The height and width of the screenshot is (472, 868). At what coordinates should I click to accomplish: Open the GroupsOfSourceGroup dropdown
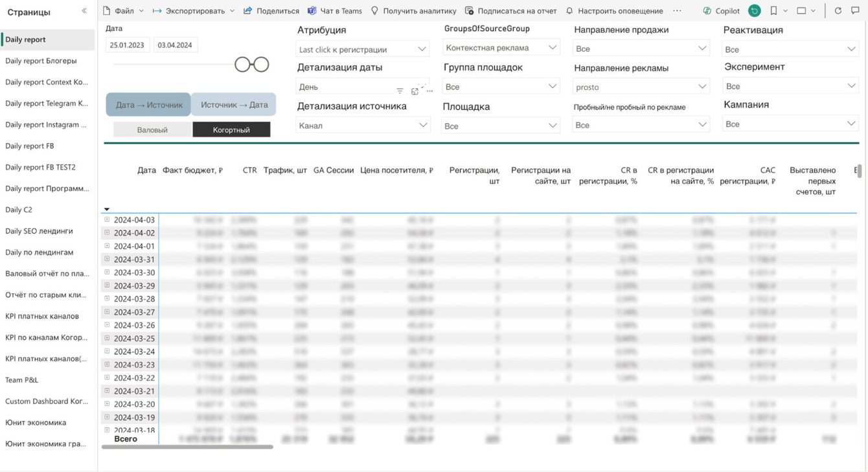pos(501,47)
